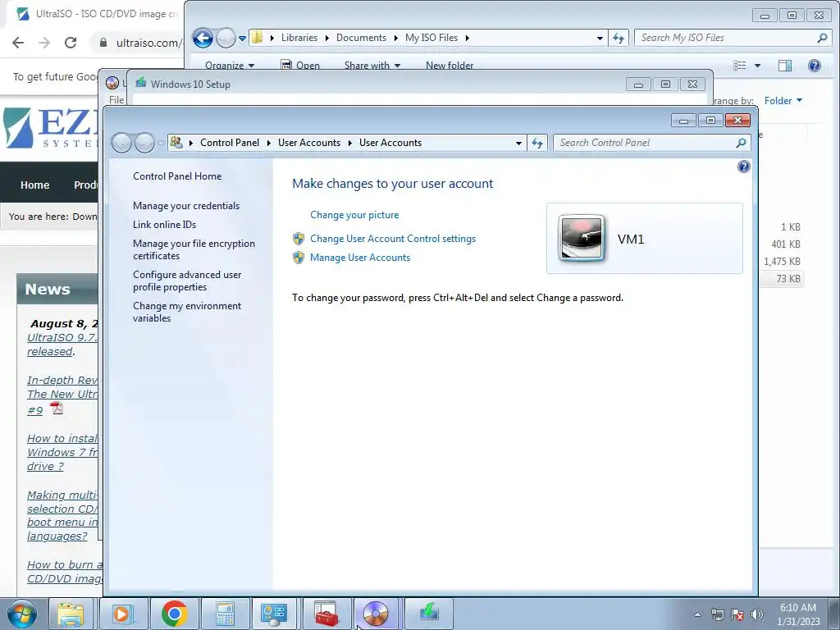Click Control Panel forward button

point(144,143)
